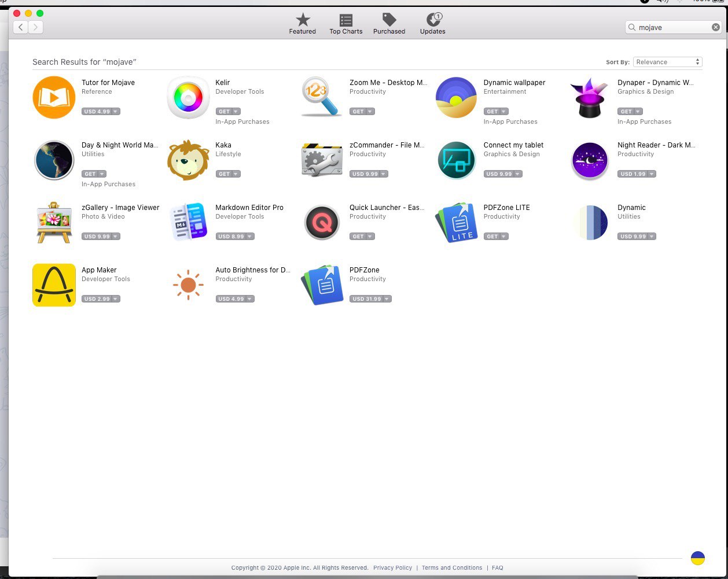Viewport: 728px width, 579px height.
Task: Open the zCommander wrench icon
Action: click(x=322, y=160)
